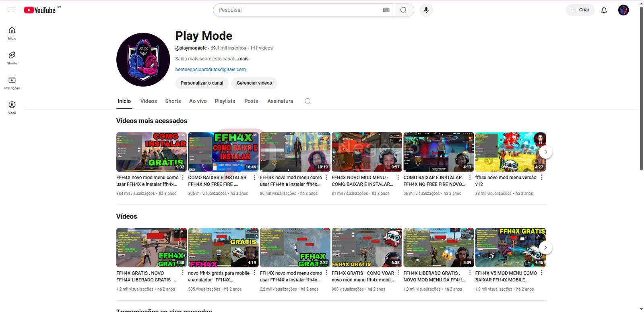Open the notifications bell

[x=604, y=10]
